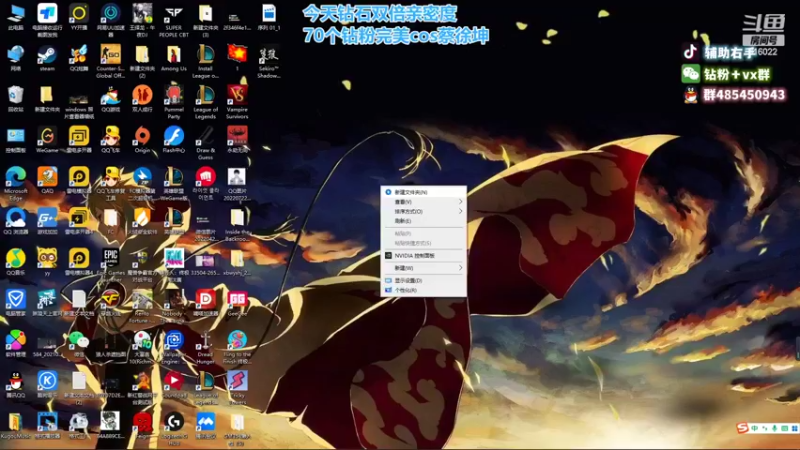Viewport: 800px width, 450px height.
Task: Open the 腾讯QQ penguin shortcut
Action: pos(16,385)
